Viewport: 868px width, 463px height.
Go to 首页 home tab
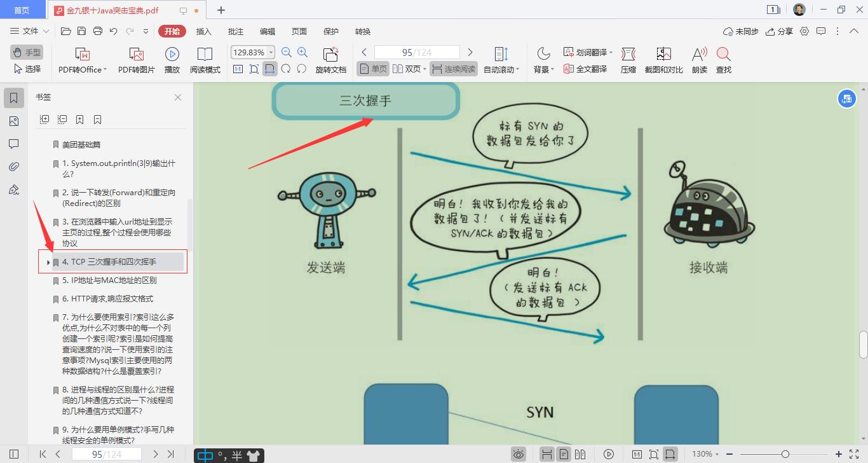[22, 10]
